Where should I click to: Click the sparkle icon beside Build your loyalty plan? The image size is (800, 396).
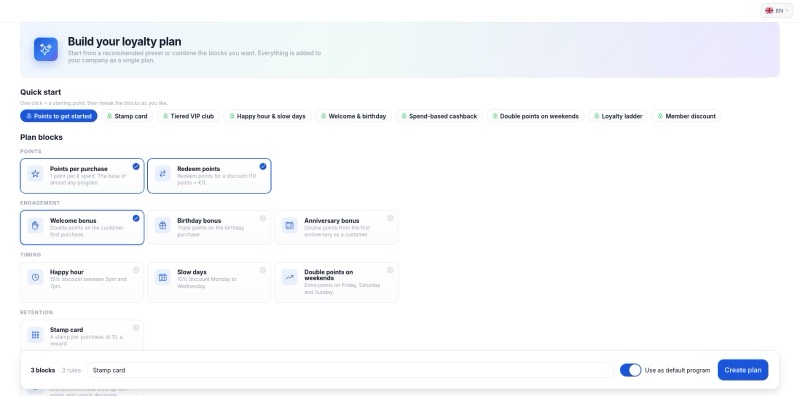pyautogui.click(x=46, y=50)
